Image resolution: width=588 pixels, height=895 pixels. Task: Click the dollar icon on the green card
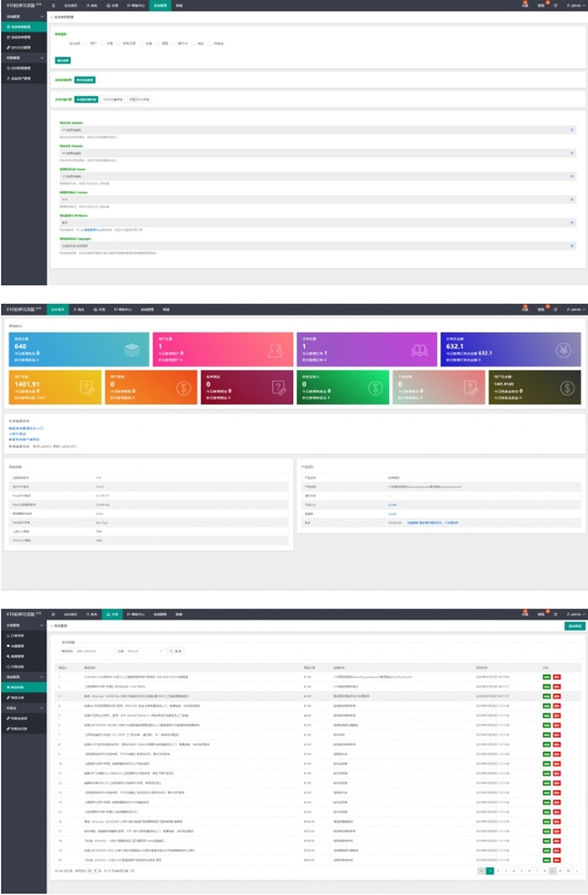click(x=375, y=387)
